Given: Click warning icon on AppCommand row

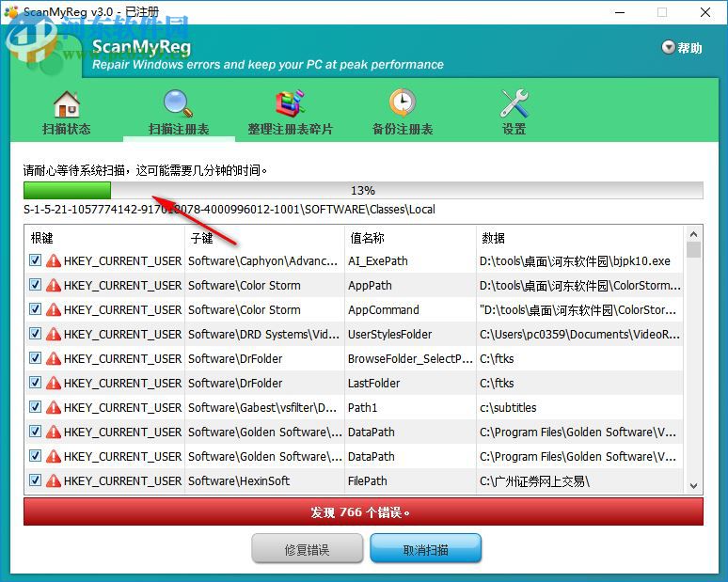Looking at the screenshot, I should [54, 309].
